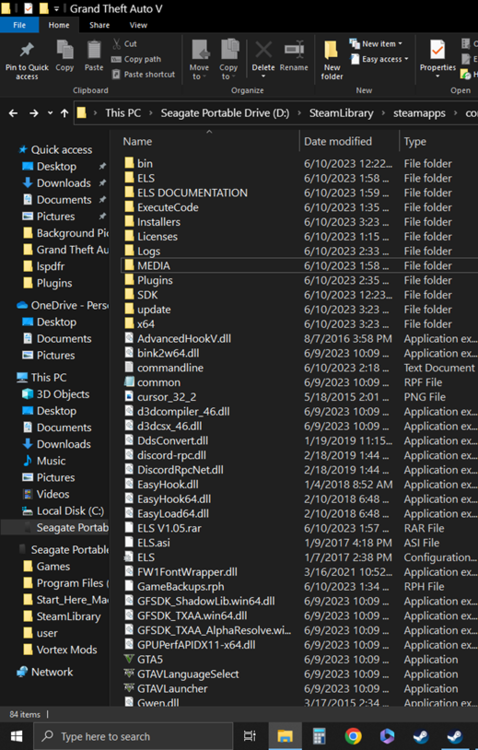
Task: Select Local Disk (C:) in navigation pane
Action: [x=70, y=511]
